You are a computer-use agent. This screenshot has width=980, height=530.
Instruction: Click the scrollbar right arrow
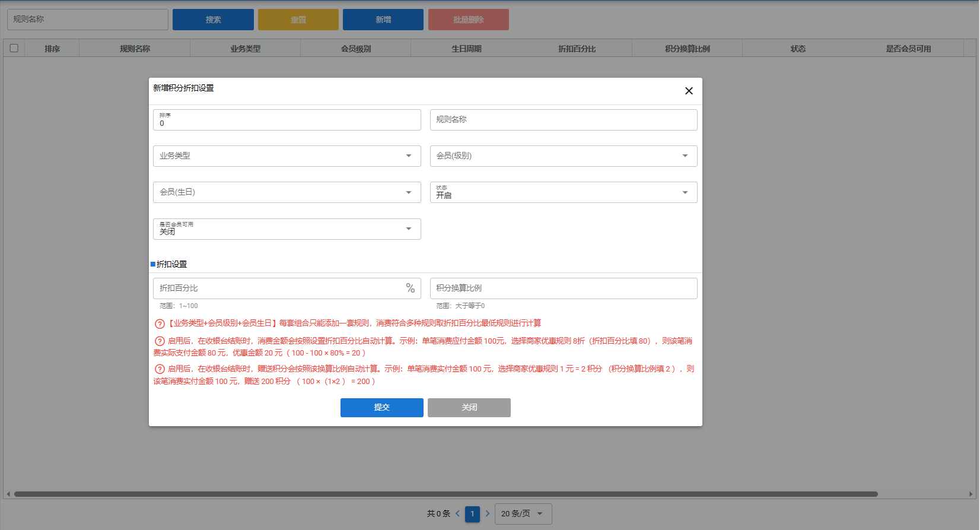(971, 494)
